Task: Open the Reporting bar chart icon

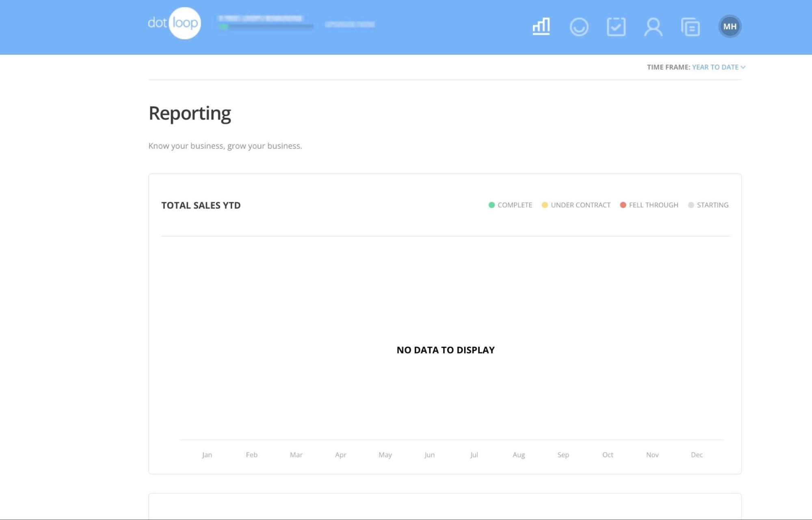Action: tap(541, 26)
